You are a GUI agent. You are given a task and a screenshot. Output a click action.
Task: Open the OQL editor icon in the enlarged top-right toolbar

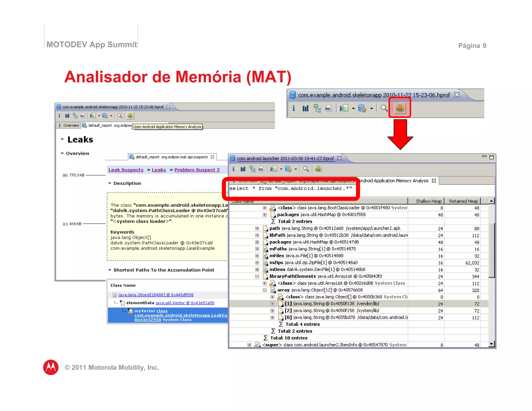tap(329, 108)
